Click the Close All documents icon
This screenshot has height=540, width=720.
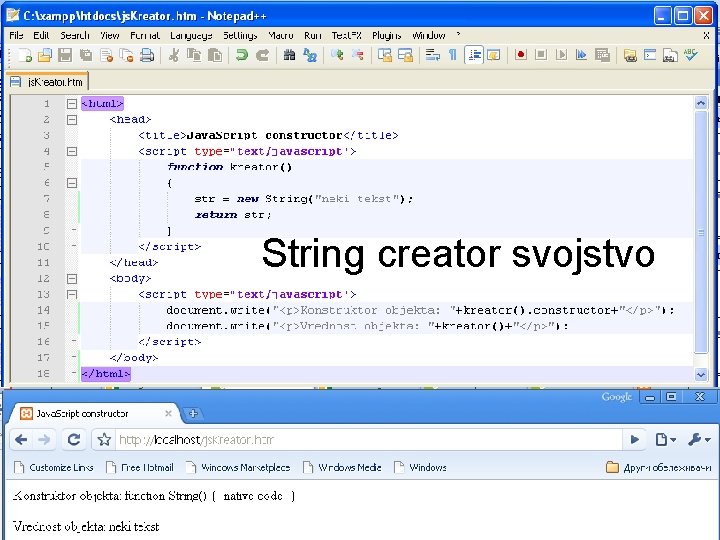click(126, 56)
